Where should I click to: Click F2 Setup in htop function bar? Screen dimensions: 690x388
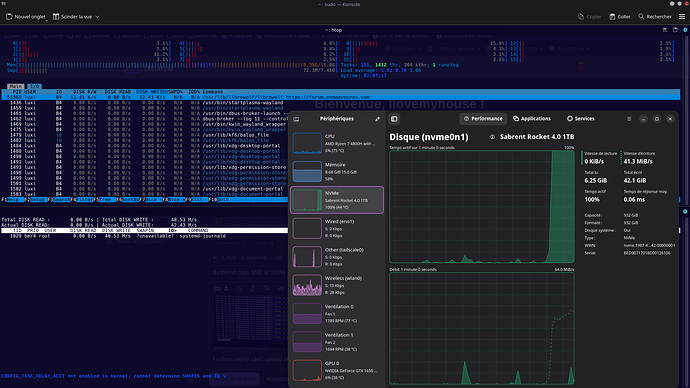click(x=35, y=200)
